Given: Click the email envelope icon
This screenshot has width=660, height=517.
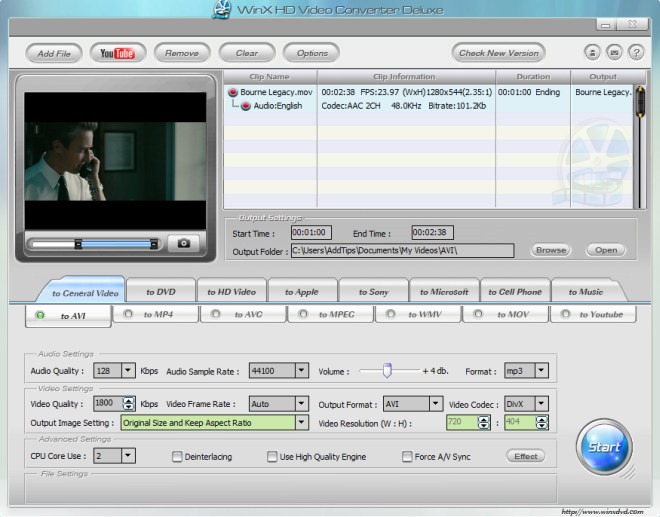Looking at the screenshot, I should coord(614,53).
